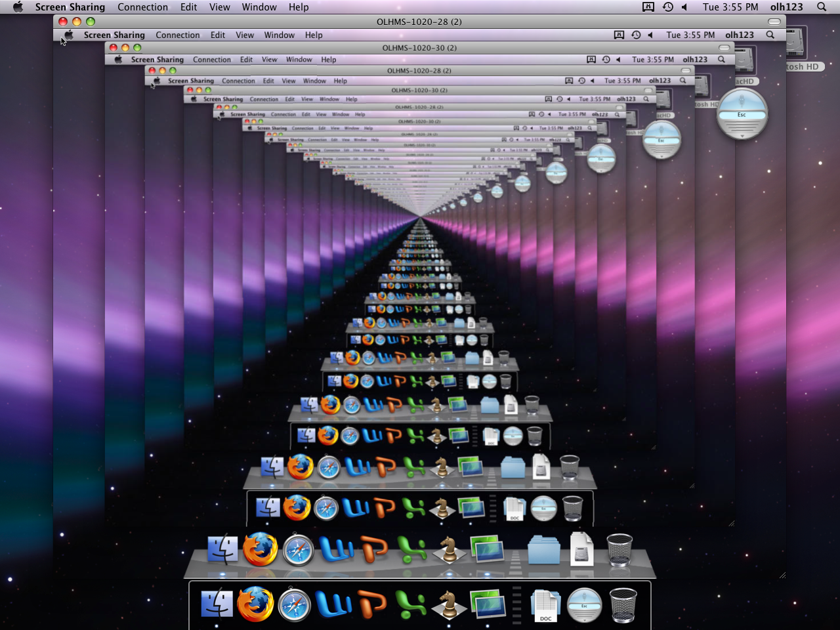Open Spotlight search in the top menu bar
Image resolution: width=840 pixels, height=630 pixels.
click(822, 7)
